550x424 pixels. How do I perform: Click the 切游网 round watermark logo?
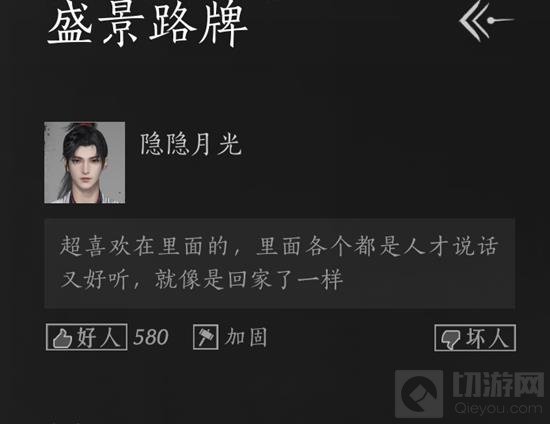419,393
